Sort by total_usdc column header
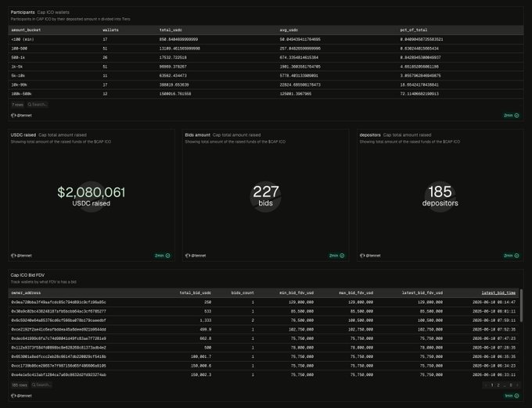This screenshot has width=532, height=408. click(171, 30)
